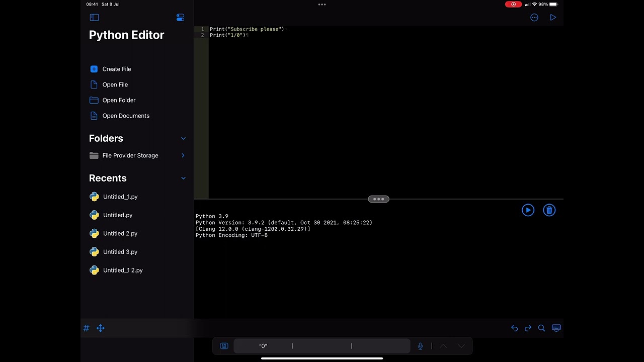
Task: Open recent file Untitled 2.py
Action: pos(120,233)
